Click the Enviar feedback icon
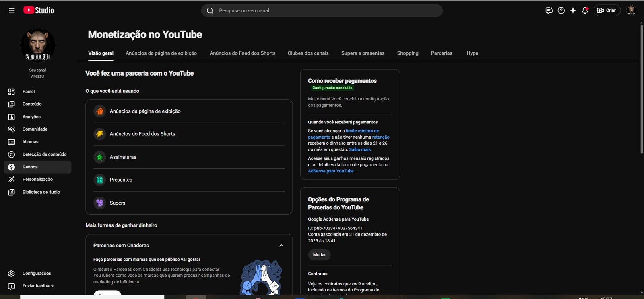This screenshot has width=644, height=299. (x=12, y=286)
